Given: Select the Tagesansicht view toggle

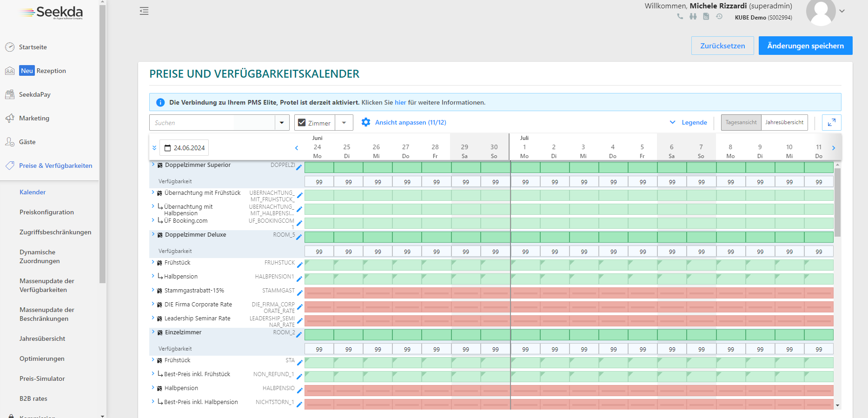Looking at the screenshot, I should pyautogui.click(x=741, y=122).
